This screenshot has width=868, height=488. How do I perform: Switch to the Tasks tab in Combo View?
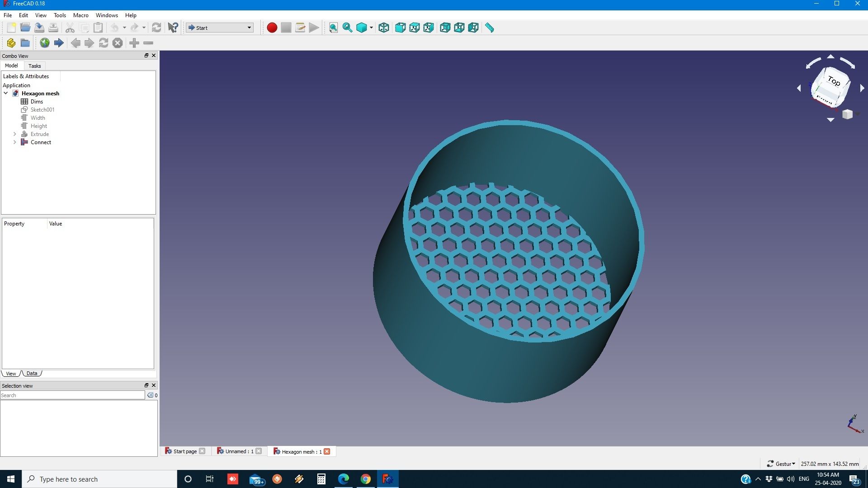tap(34, 66)
